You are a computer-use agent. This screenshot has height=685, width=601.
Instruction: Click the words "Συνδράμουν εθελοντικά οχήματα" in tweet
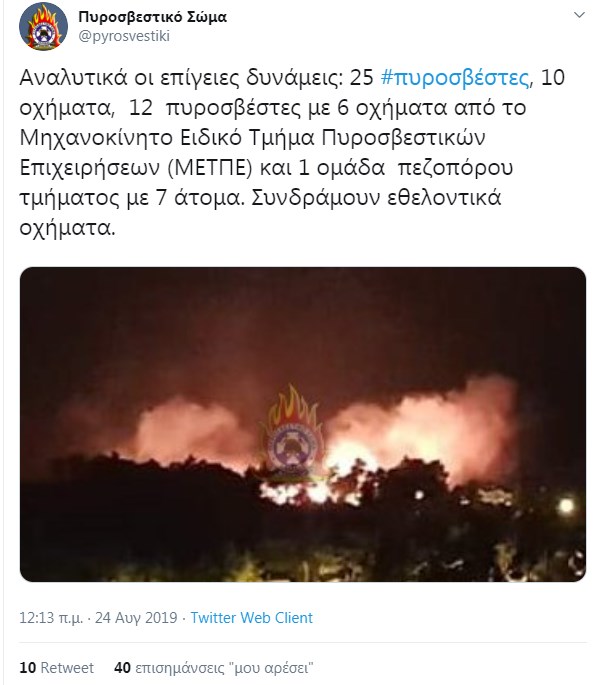pos(260,213)
